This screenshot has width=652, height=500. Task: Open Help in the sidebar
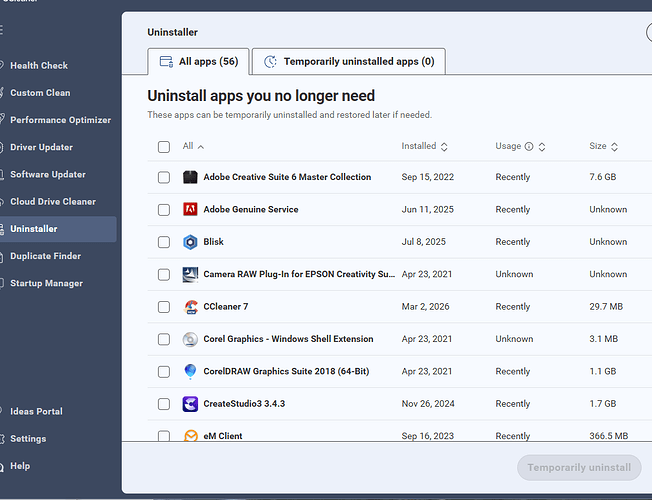(x=20, y=466)
